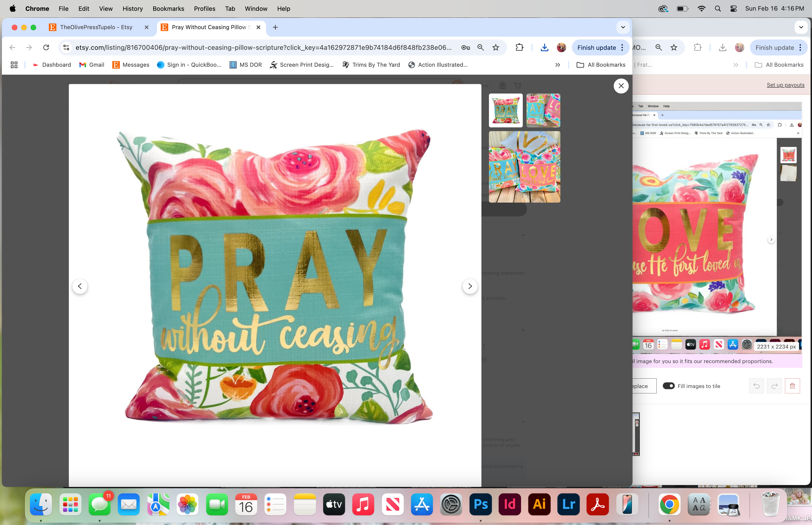This screenshot has height=525, width=812.
Task: Close the image lightbox overlay
Action: [621, 86]
